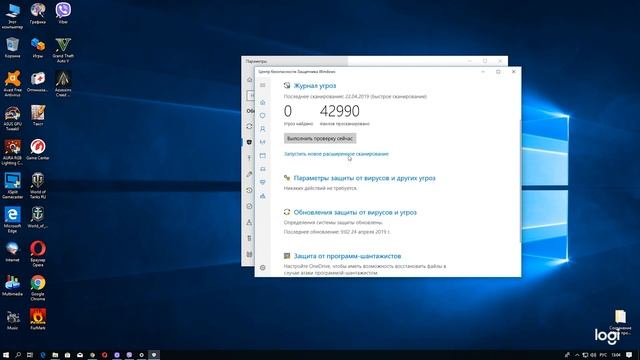Click 'Запустить новое расширенное сканирование' link
Screen dimensions: 640x360
click(336, 154)
